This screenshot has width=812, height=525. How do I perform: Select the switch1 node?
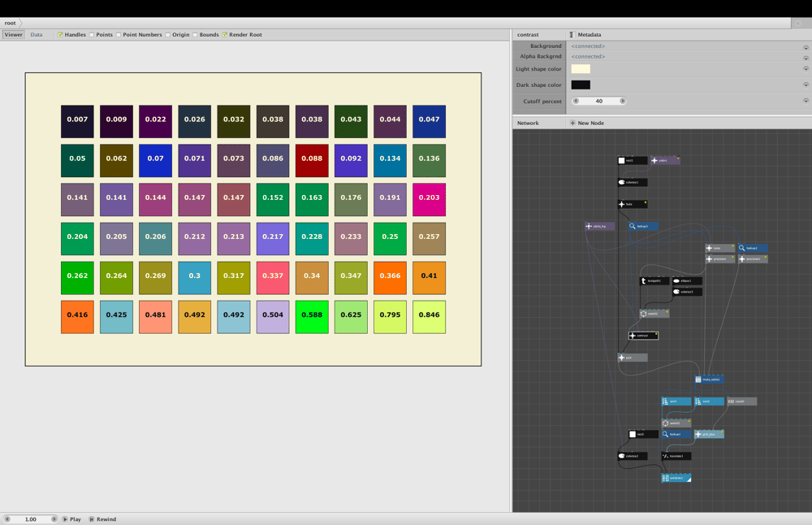(654, 314)
